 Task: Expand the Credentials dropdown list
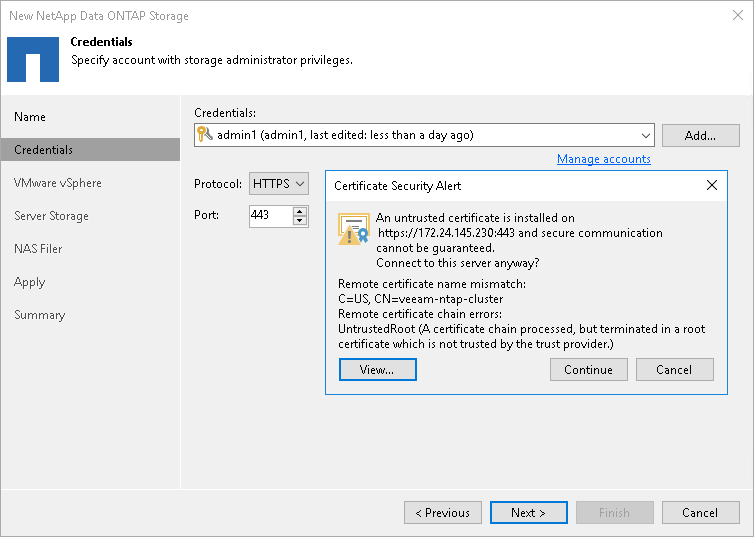click(x=645, y=135)
